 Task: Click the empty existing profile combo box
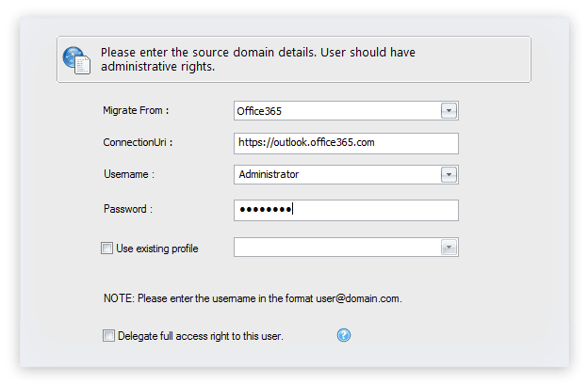(x=335, y=248)
